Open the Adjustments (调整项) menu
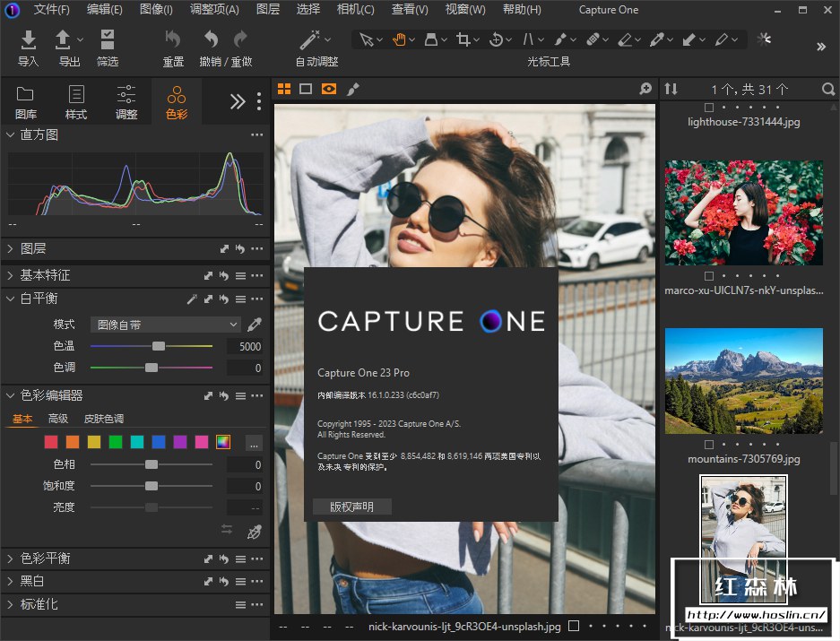This screenshot has height=641, width=840. tap(214, 10)
